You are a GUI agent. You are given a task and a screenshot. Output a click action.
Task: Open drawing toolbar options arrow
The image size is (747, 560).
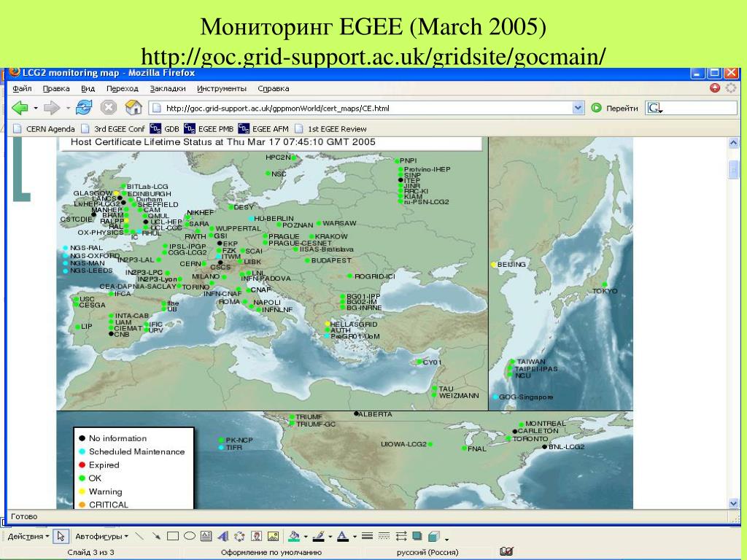click(446, 539)
